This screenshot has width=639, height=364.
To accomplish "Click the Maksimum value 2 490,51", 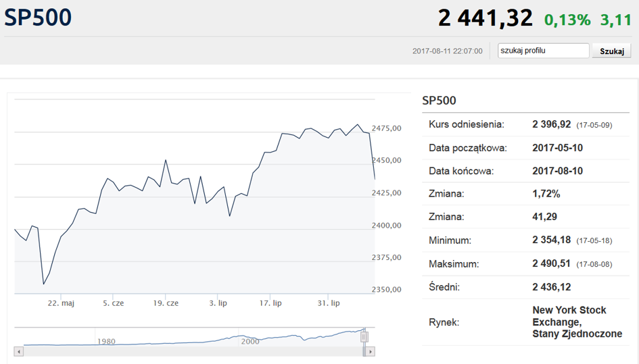I will [x=552, y=264].
